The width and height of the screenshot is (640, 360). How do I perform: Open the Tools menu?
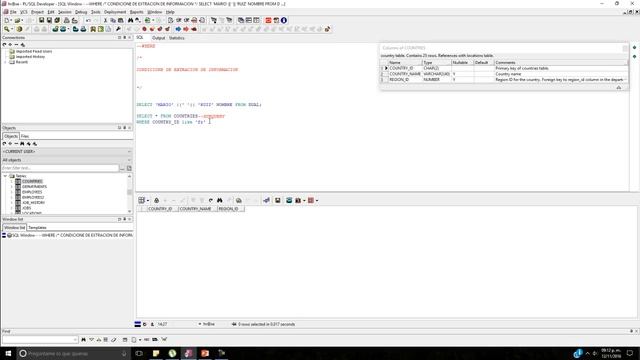(x=96, y=12)
